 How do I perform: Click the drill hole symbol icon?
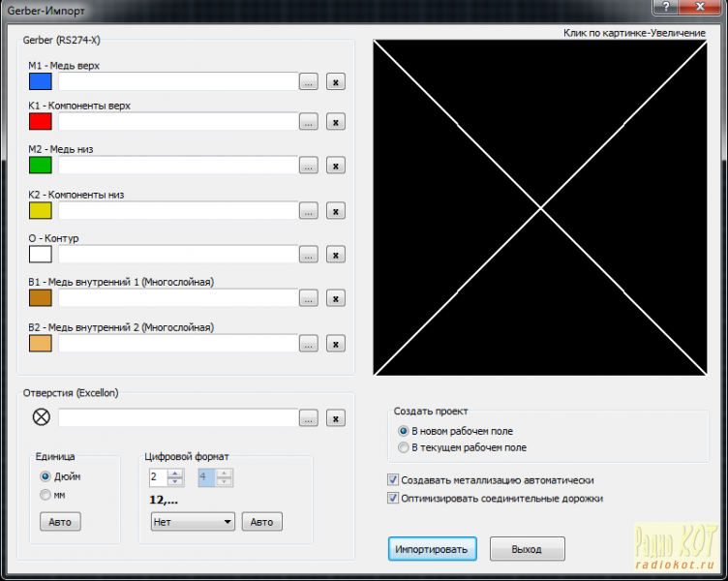coord(42,416)
